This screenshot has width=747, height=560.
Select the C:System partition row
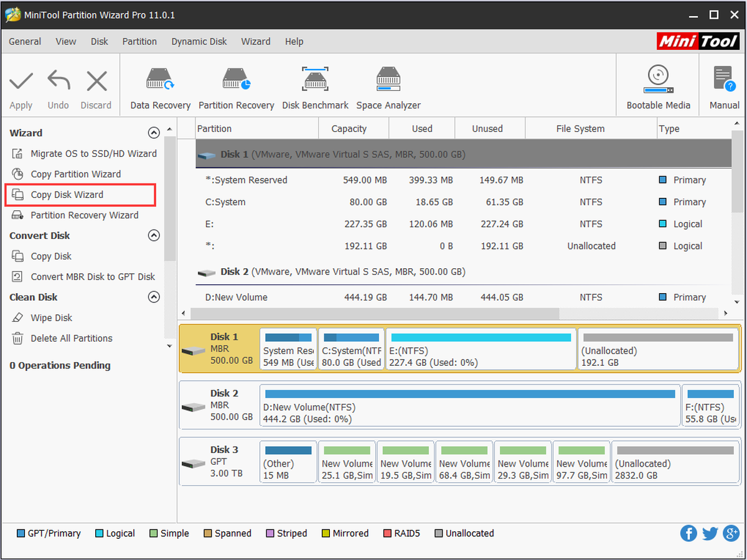pos(463,202)
